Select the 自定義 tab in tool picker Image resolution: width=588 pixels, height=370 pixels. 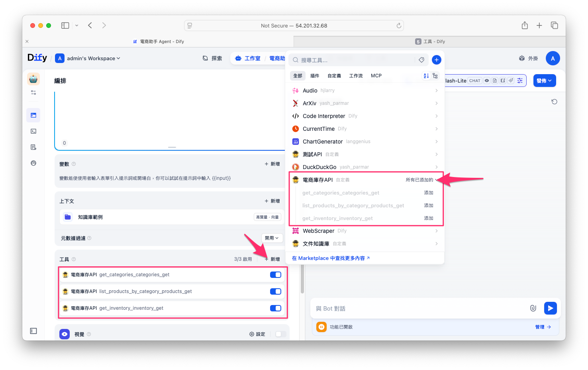click(x=334, y=76)
